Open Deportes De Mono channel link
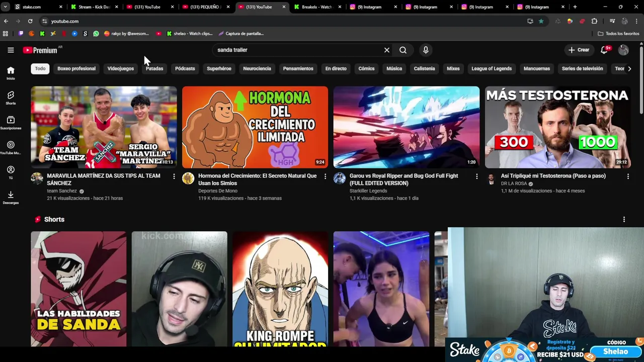The image size is (644, 362). point(218,191)
